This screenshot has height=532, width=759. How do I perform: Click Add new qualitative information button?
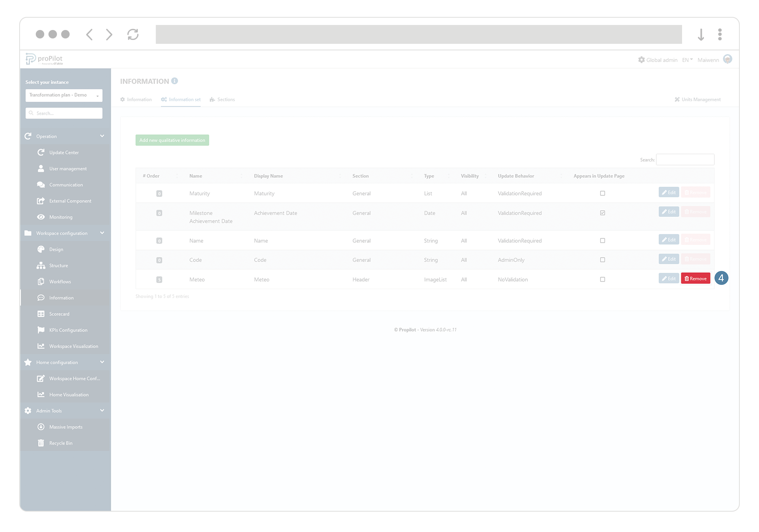point(172,140)
